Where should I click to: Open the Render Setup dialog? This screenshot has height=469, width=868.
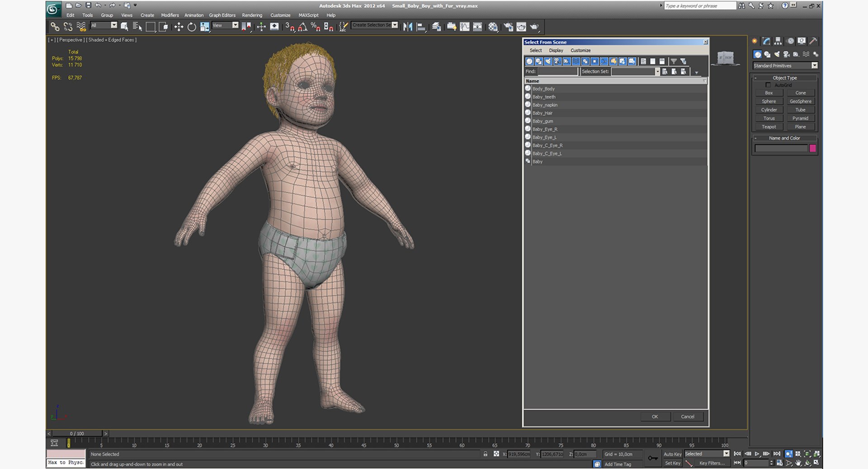[x=508, y=27]
